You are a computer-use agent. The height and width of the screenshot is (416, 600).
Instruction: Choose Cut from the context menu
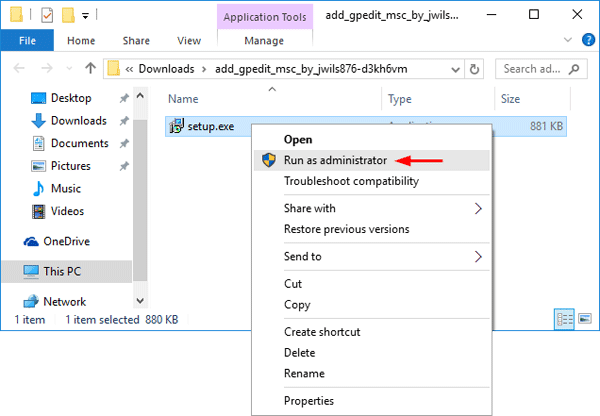click(372, 284)
